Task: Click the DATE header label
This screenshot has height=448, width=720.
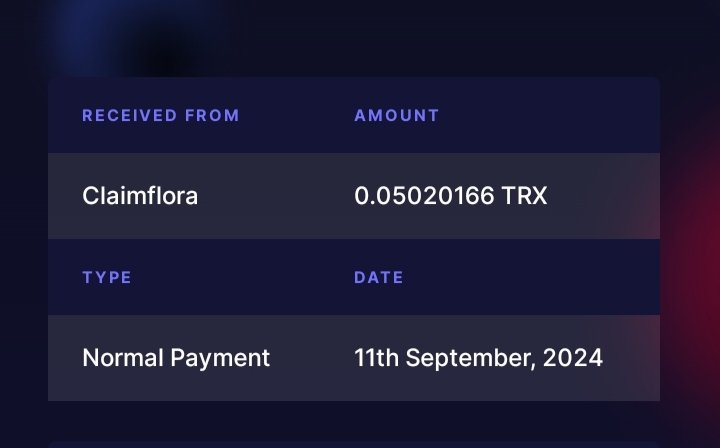Action: [379, 277]
